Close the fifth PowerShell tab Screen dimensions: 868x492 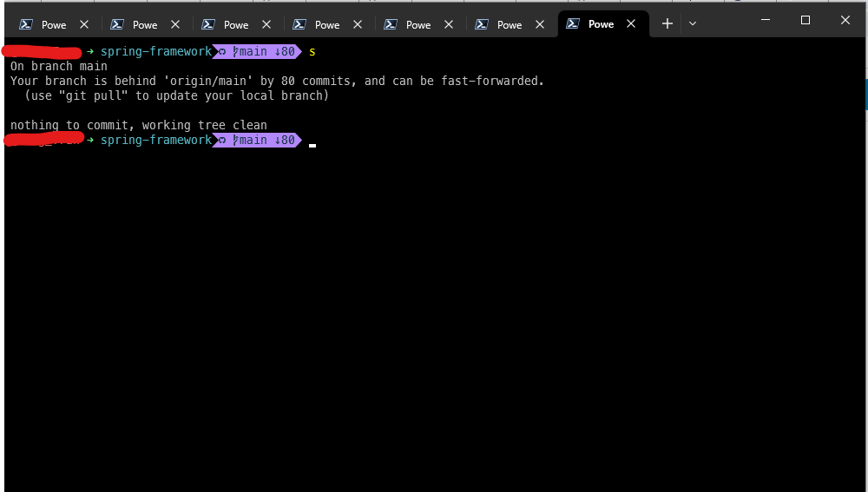point(449,24)
